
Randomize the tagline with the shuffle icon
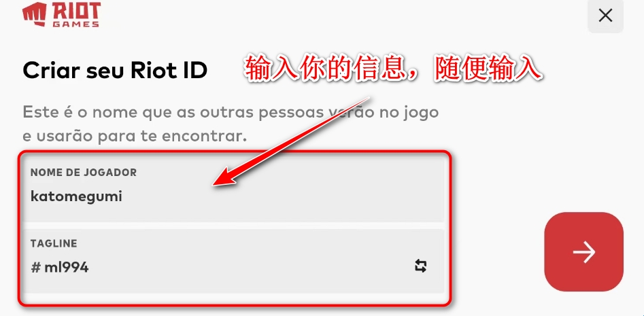(x=420, y=266)
